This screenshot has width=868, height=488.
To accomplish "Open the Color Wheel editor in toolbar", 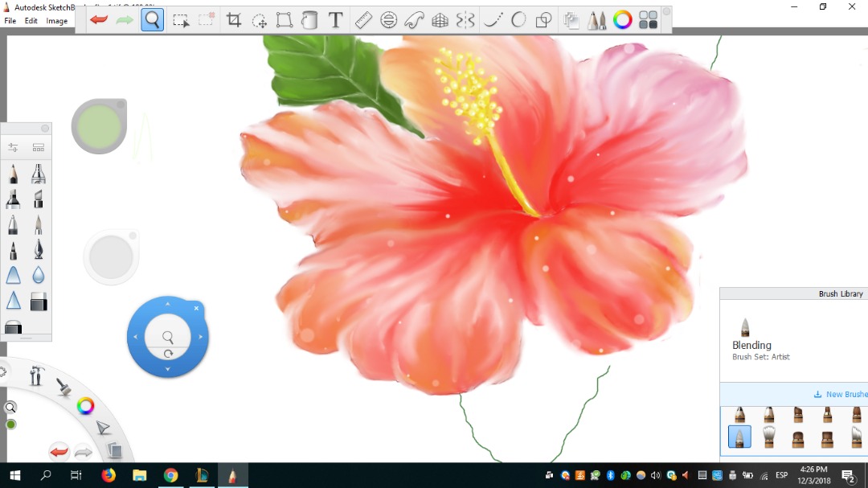I will pos(622,20).
